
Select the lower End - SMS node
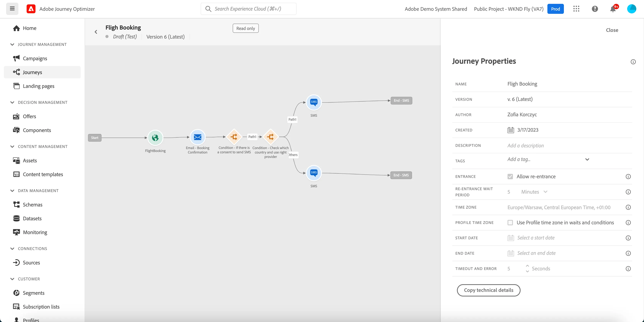tap(401, 175)
